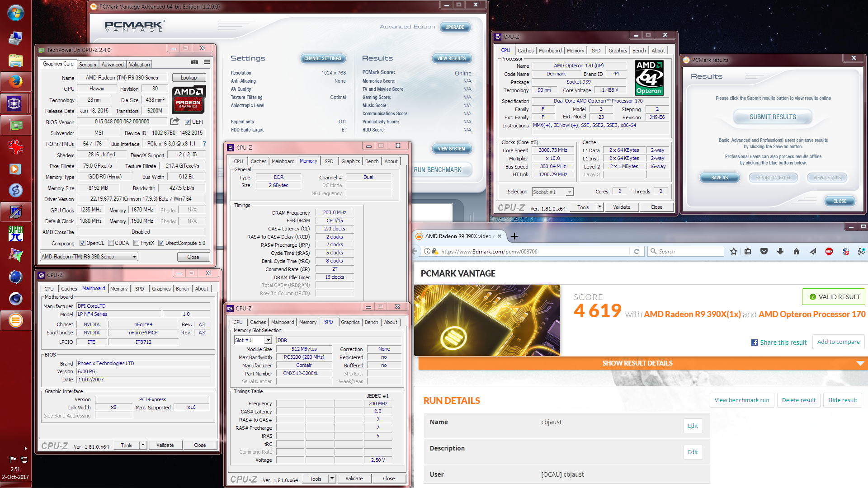Click View benchmark run button
868x488 pixels.
(x=741, y=400)
